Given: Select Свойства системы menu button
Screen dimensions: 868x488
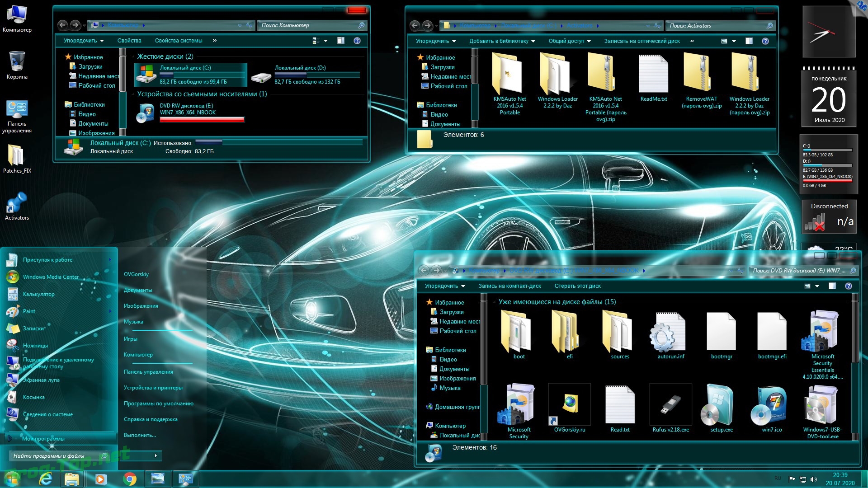Looking at the screenshot, I should coord(178,41).
